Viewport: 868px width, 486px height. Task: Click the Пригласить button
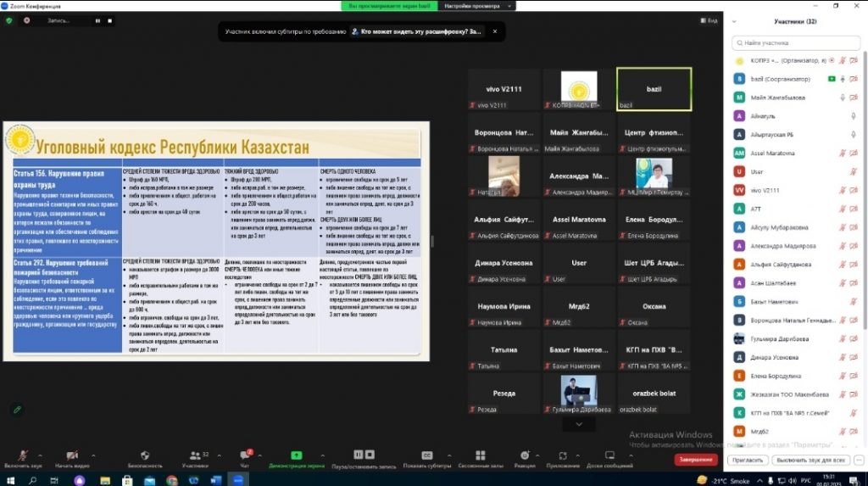click(747, 460)
